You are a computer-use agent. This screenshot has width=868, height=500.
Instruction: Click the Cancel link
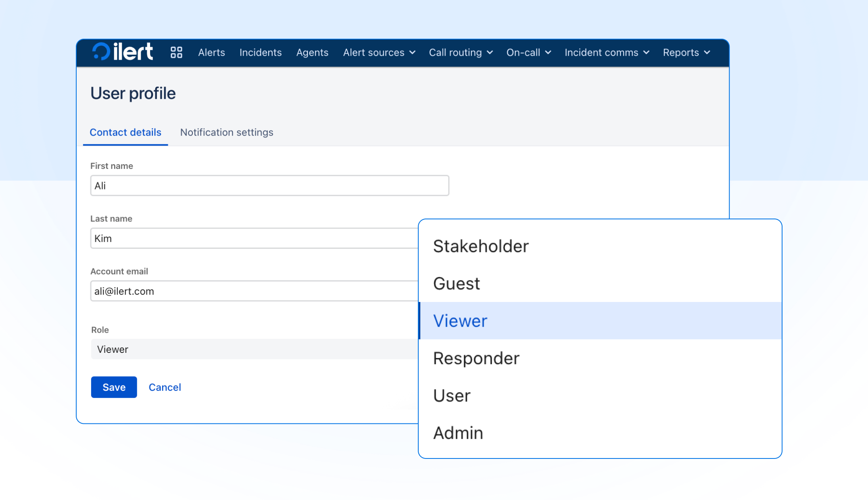pos(165,387)
